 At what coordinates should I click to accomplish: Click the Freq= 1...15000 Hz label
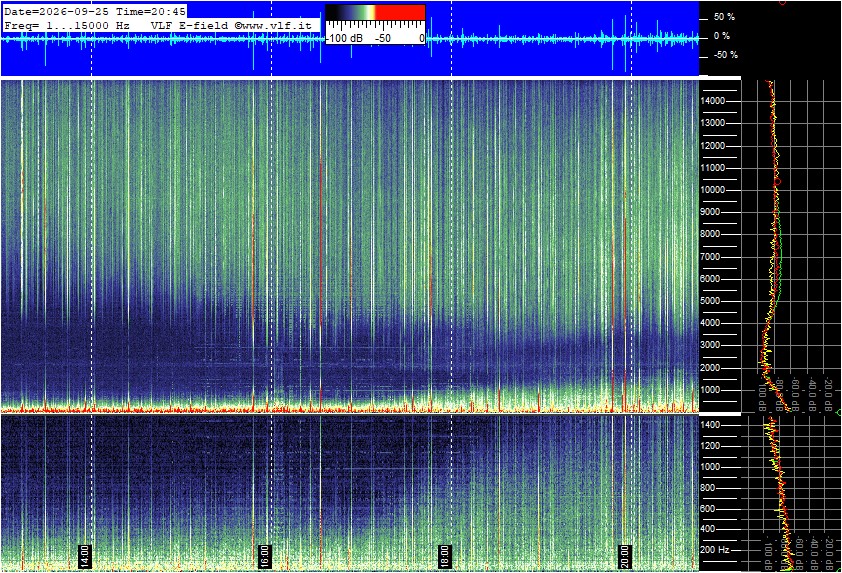[x=67, y=25]
